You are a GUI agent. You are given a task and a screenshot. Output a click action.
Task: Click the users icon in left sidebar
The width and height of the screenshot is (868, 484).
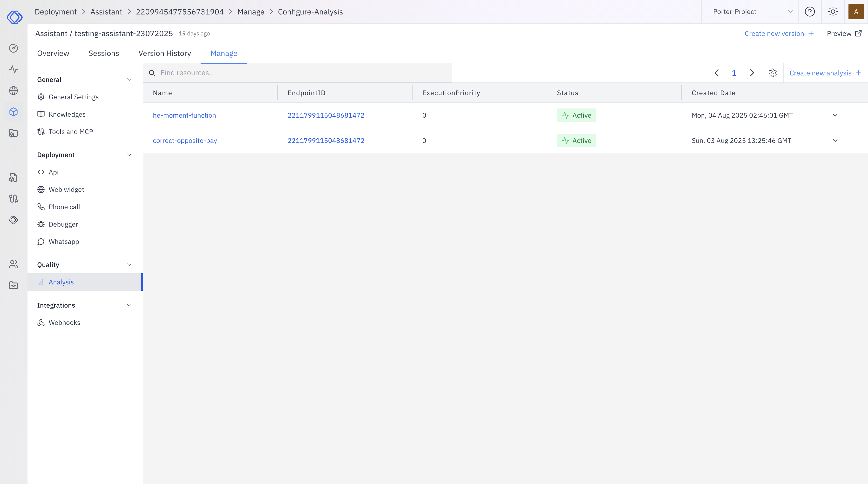coord(14,264)
